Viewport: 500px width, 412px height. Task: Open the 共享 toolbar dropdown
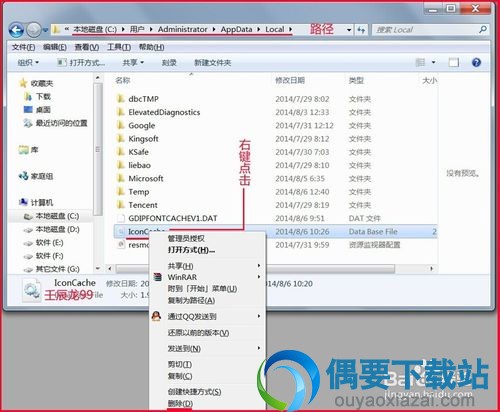133,63
